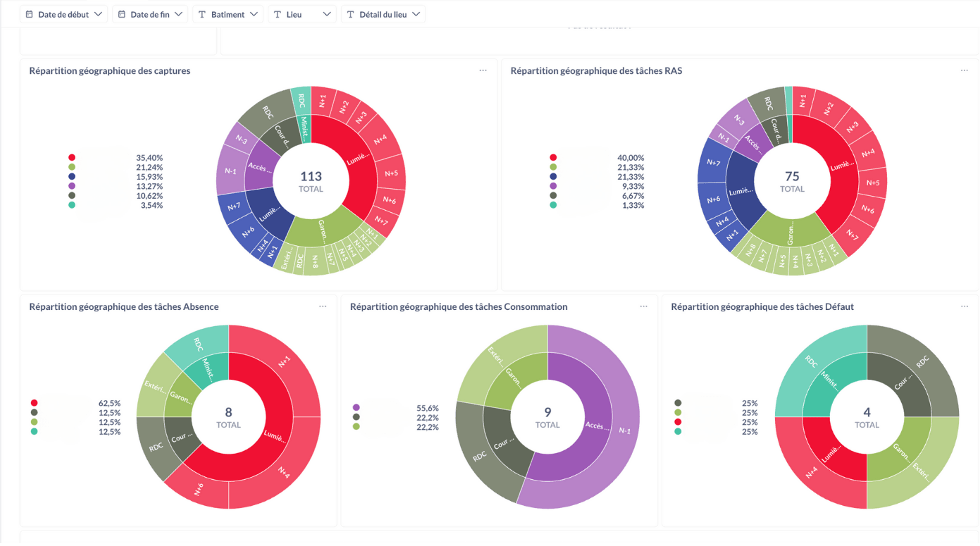Toggle the red 35,40% legend dot in captures chart
This screenshot has width=980, height=546.
[72, 158]
